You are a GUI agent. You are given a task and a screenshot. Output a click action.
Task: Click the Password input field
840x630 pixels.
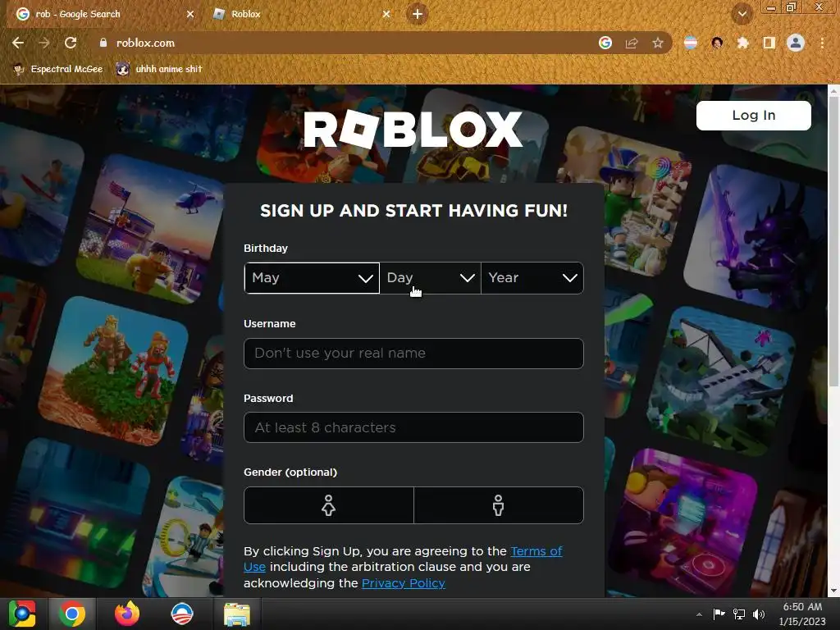tap(413, 427)
